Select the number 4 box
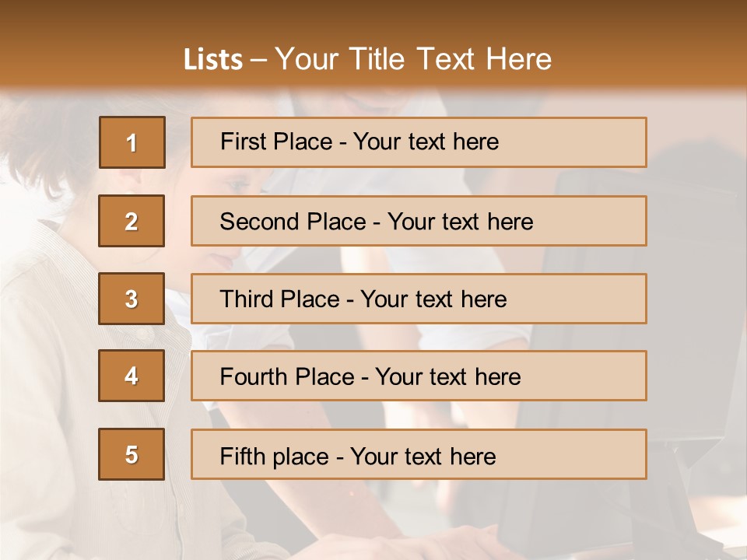 [132, 376]
